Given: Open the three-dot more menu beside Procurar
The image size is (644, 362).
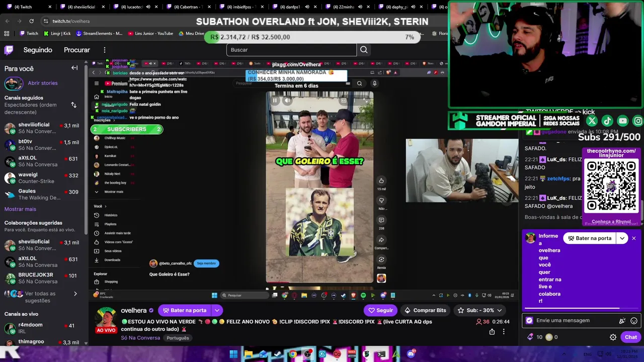Looking at the screenshot, I should (105, 50).
